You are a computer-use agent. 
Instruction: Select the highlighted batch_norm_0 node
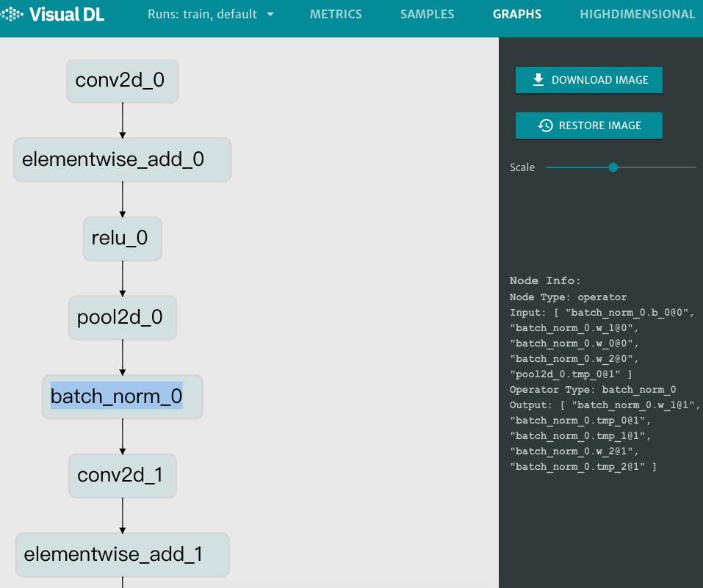click(x=122, y=396)
